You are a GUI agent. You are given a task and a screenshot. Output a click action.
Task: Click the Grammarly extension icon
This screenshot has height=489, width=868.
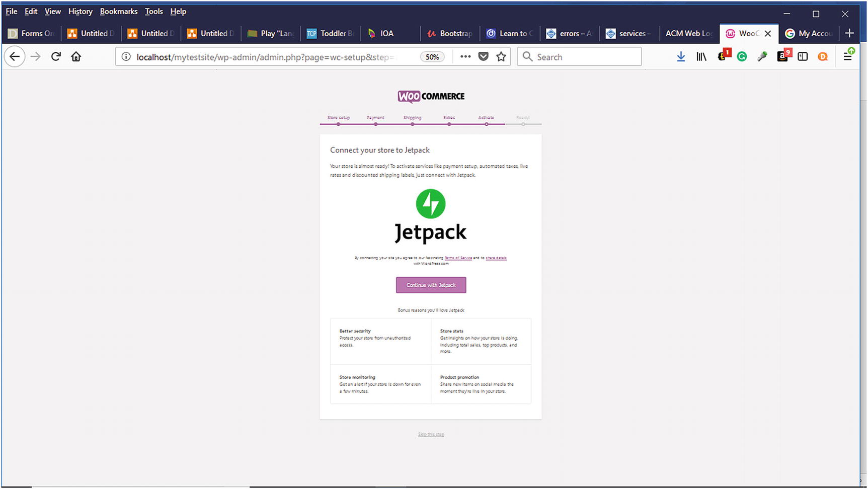pos(742,57)
